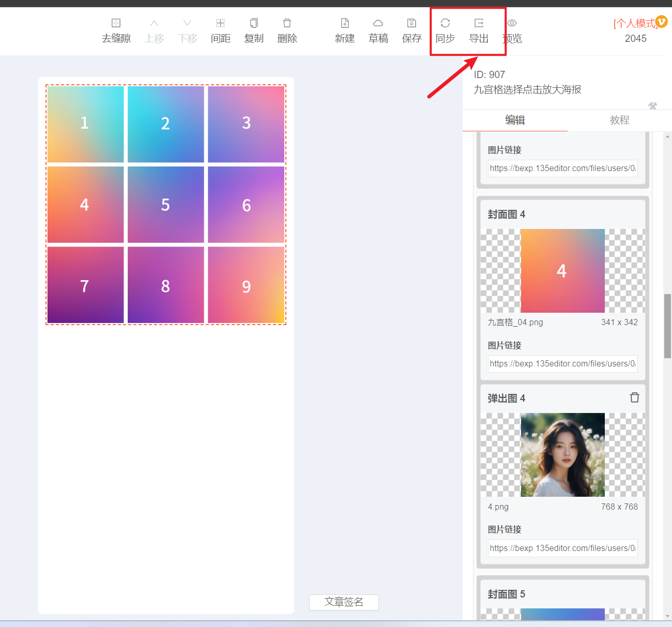The image size is (672, 627).
Task: Select grid tile number 1
Action: click(85, 124)
